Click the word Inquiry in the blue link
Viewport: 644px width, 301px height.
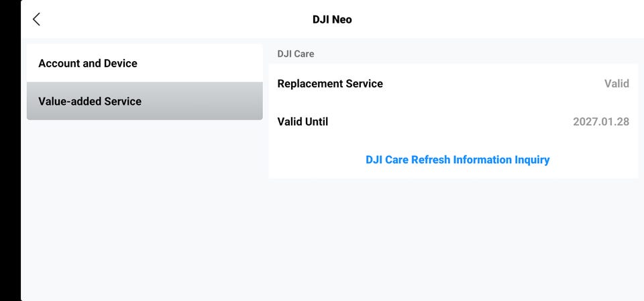tap(532, 159)
